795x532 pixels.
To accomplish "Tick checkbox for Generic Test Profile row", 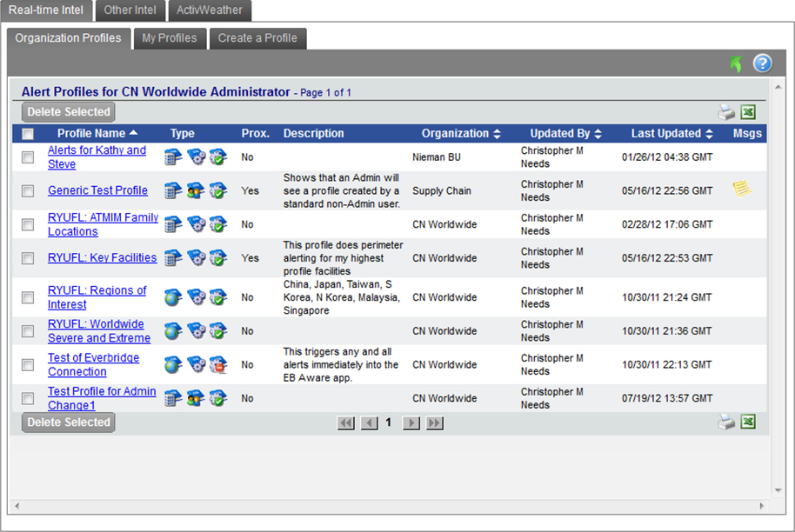I will pos(28,190).
